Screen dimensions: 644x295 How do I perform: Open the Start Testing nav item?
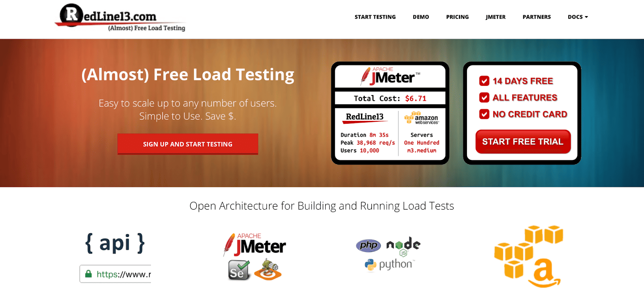pyautogui.click(x=375, y=17)
